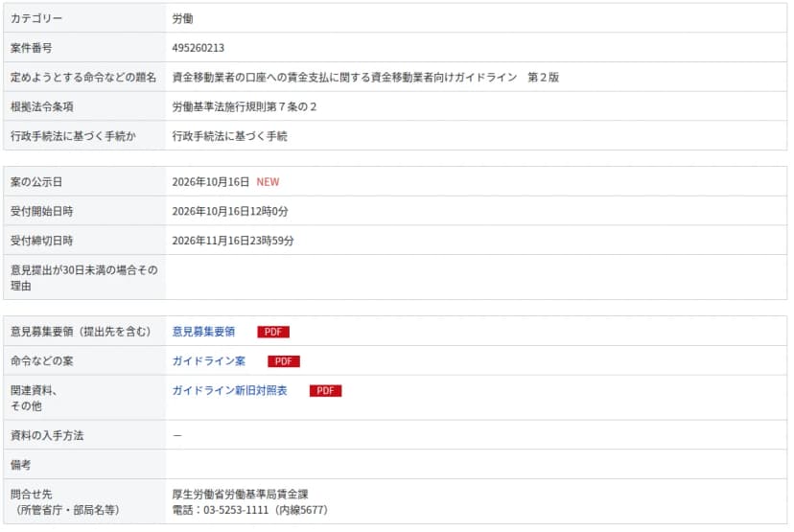The image size is (794, 532).
Task: Click the PDF badge beside ガイドライン新旧対照表
Action: [326, 391]
